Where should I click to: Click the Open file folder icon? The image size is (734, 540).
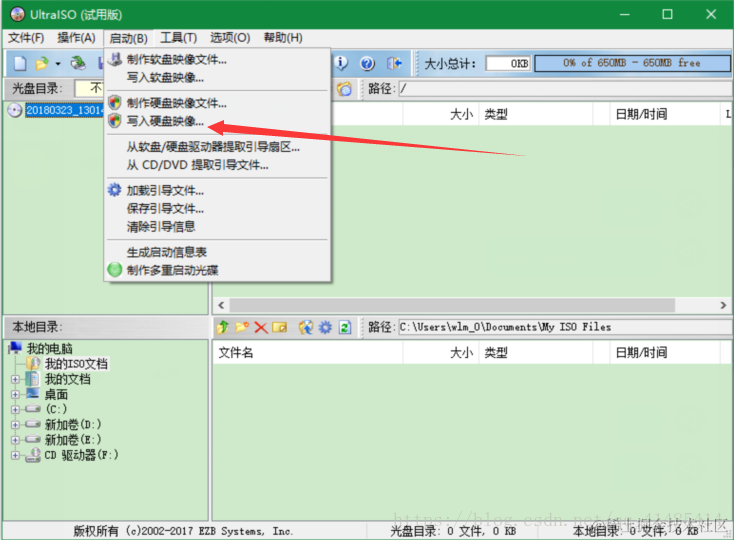tap(42, 63)
